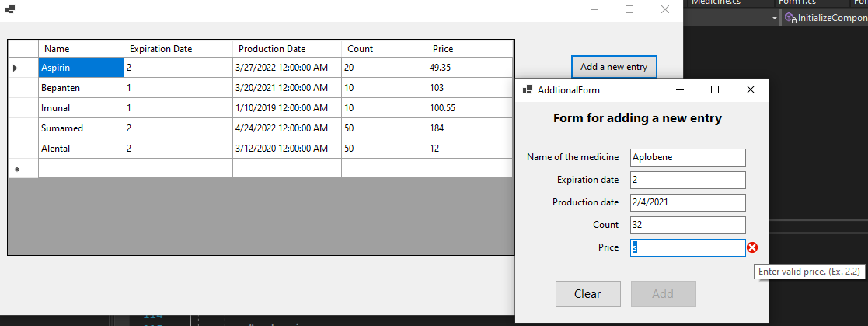Sort by the Name column header

82,49
